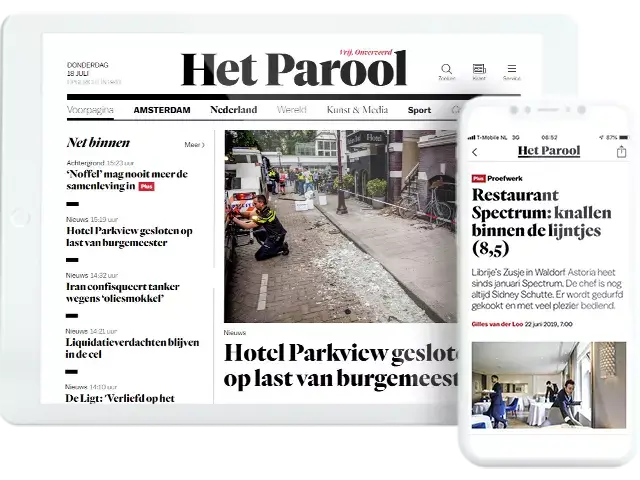The width and height of the screenshot is (640, 480).
Task: Switch to the AMSTERDAM tab
Action: 162,110
